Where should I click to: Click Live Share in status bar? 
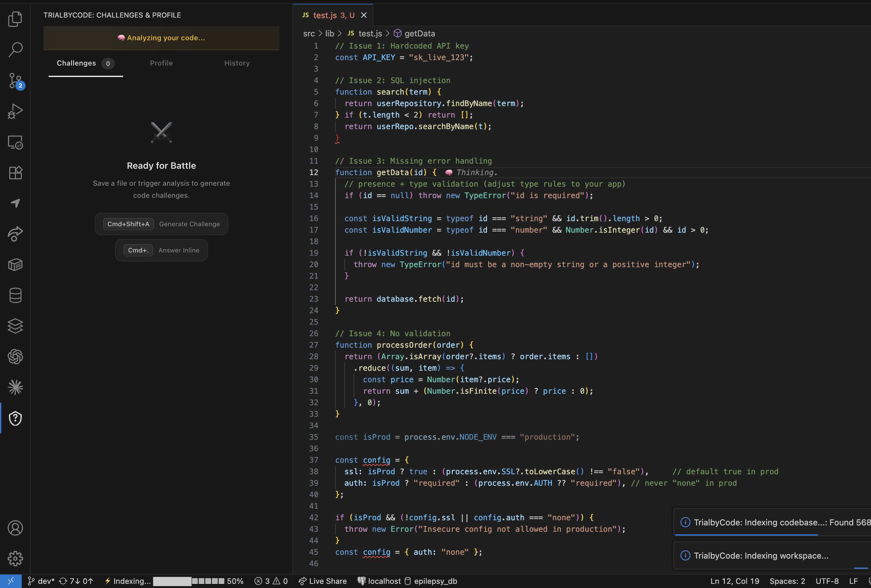click(323, 581)
